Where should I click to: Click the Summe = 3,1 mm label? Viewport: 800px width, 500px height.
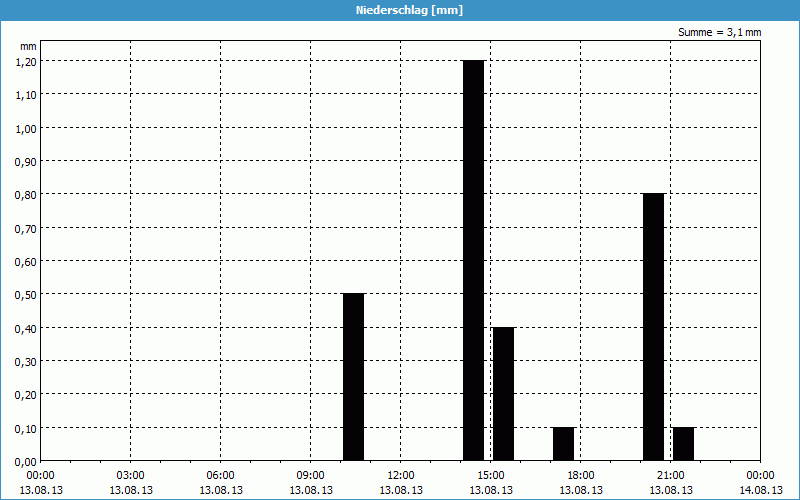[x=719, y=32]
